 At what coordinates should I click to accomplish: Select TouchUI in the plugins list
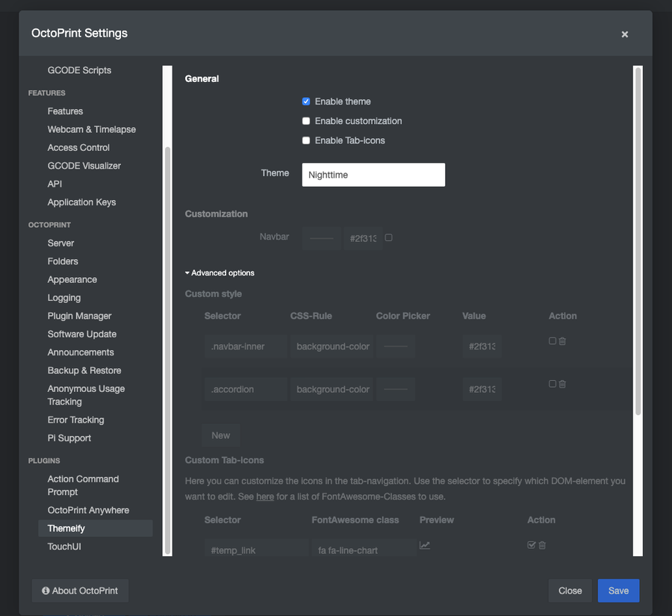coord(64,547)
